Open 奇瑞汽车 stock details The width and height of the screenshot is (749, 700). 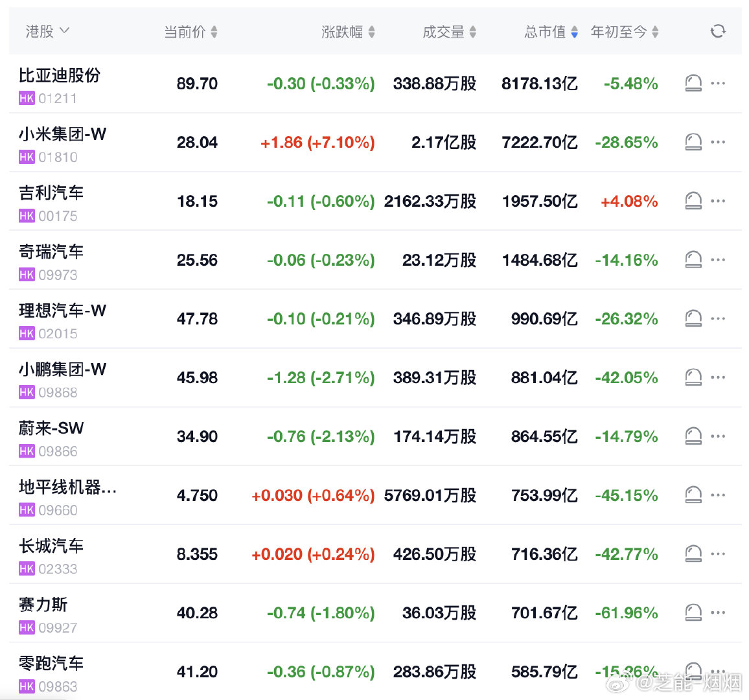click(x=51, y=252)
